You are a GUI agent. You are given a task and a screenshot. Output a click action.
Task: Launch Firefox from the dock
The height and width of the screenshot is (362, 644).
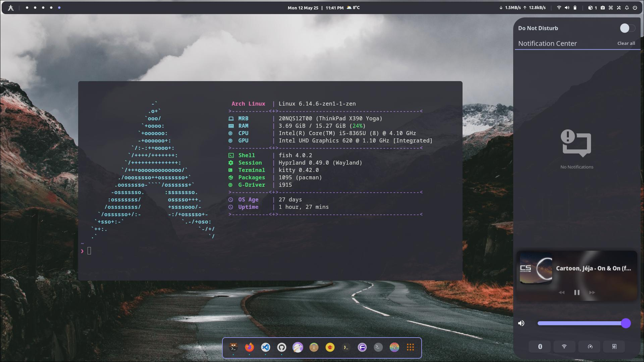[250, 347]
